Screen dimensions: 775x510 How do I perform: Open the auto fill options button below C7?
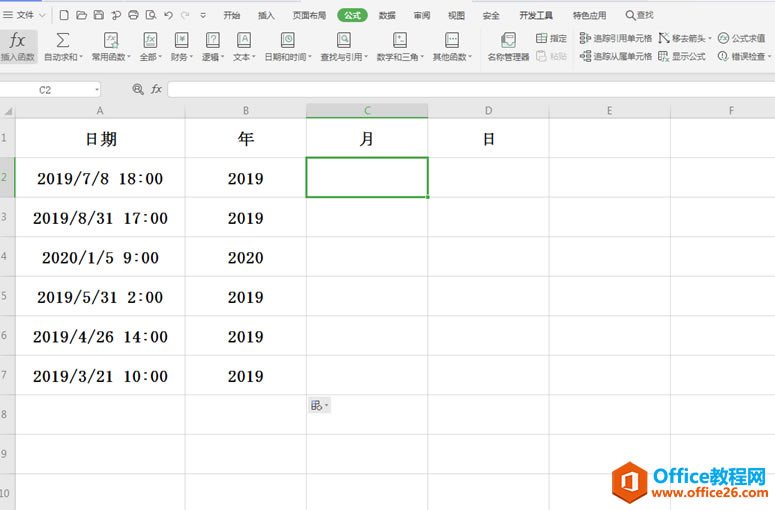pyautogui.click(x=319, y=406)
